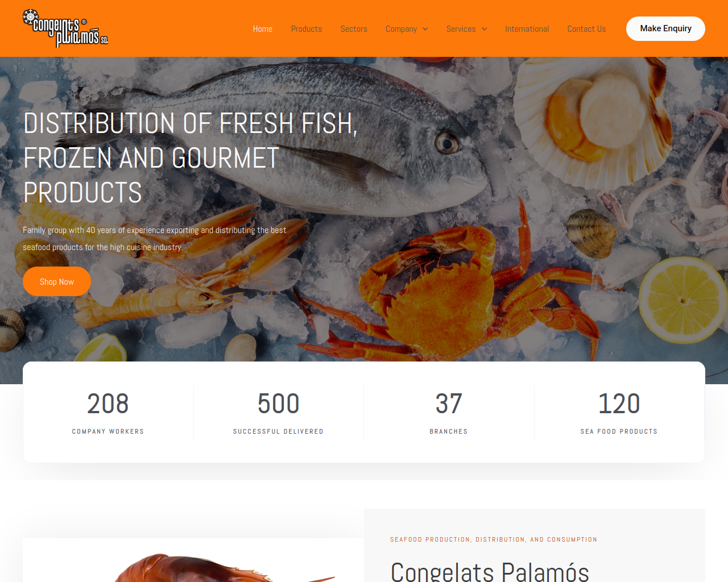728x582 pixels.
Task: Expand the Company dropdown chevron
Action: 425,29
